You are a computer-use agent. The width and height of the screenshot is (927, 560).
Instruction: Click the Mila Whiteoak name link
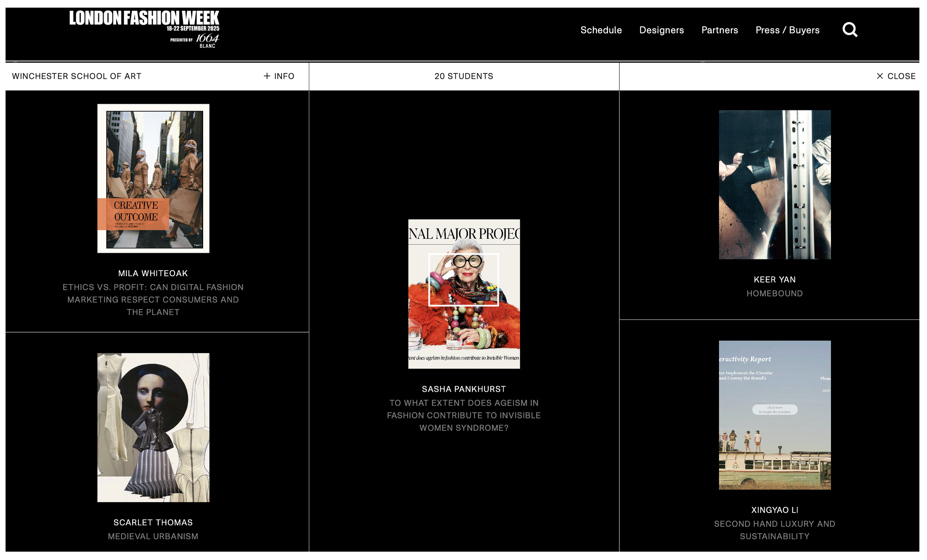tap(153, 274)
